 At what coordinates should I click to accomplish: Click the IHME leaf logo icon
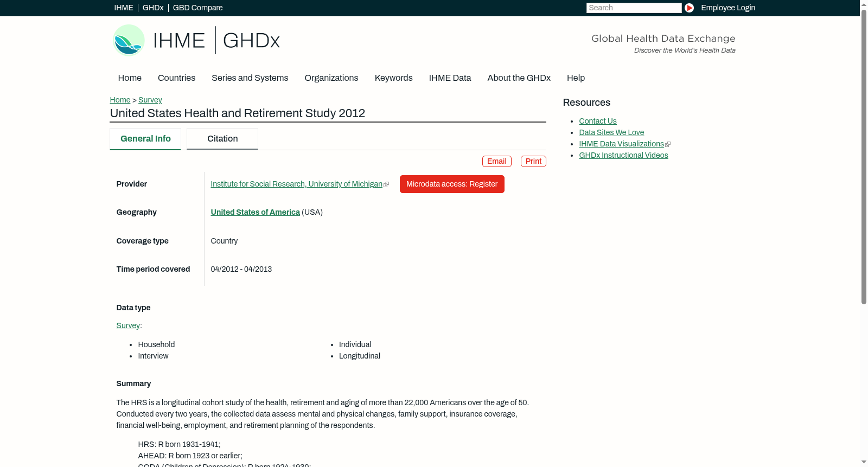[x=129, y=40]
